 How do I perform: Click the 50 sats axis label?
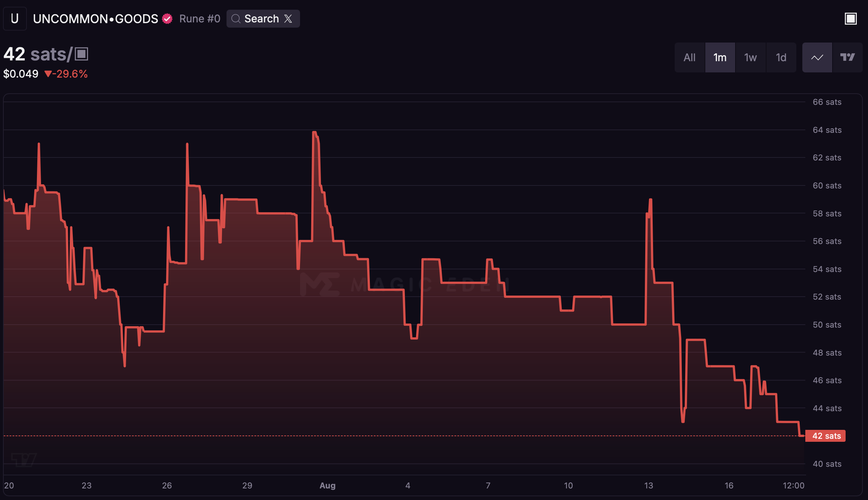pyautogui.click(x=827, y=325)
